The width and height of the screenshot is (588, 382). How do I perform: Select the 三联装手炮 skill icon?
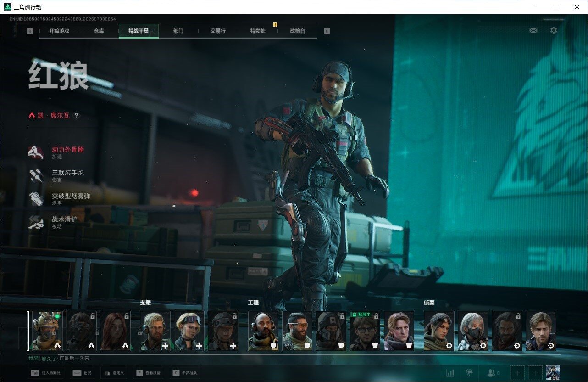coord(36,176)
